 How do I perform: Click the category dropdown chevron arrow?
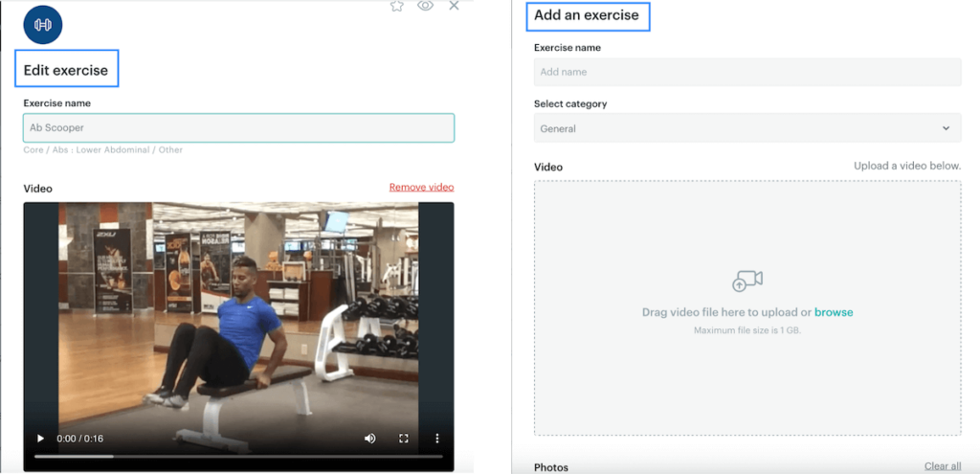coord(946,128)
